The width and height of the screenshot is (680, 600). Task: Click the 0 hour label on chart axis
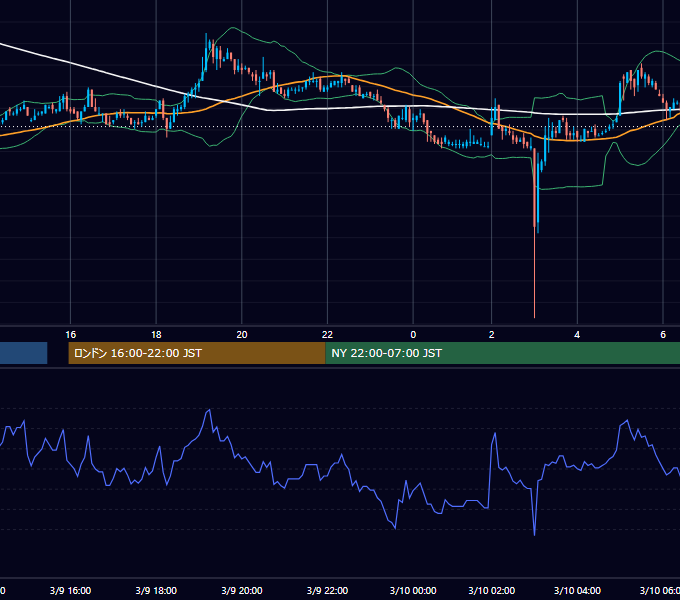(x=413, y=335)
